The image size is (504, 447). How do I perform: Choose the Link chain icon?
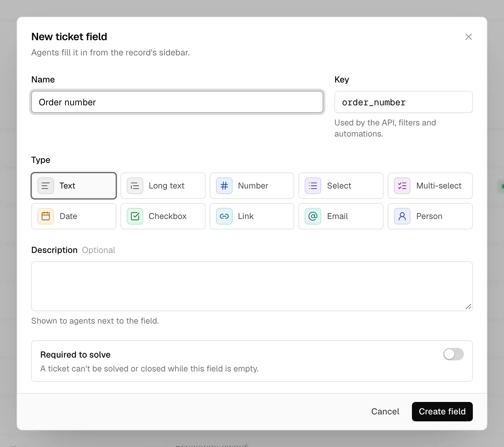(224, 216)
